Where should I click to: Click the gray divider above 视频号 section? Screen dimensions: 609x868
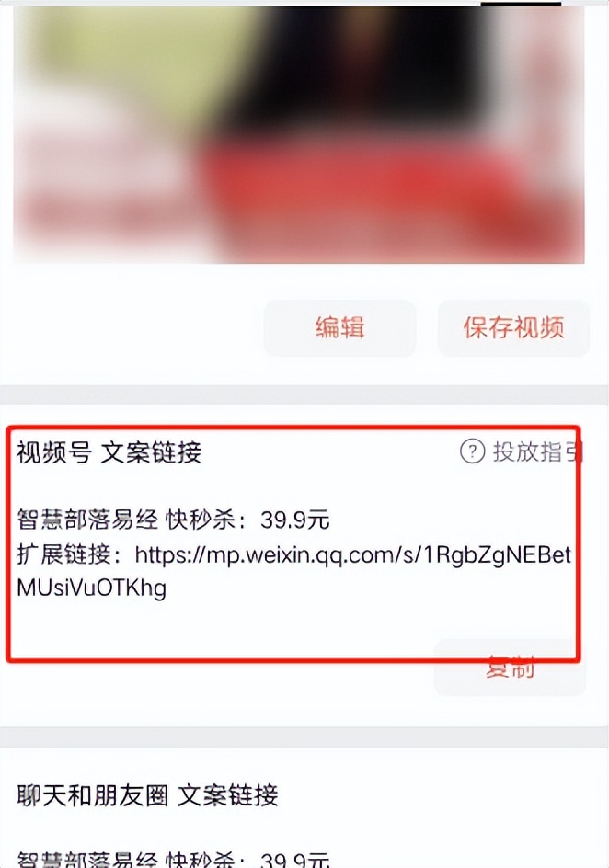point(304,394)
